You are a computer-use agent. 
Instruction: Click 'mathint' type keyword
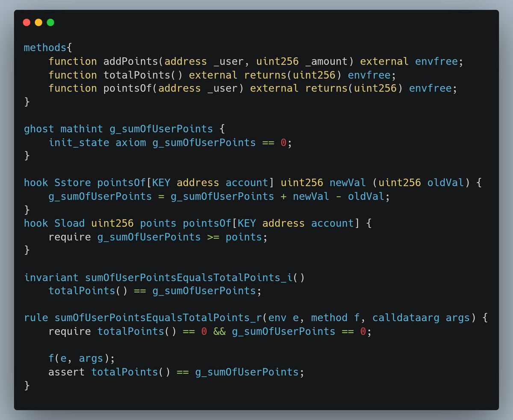pos(82,129)
